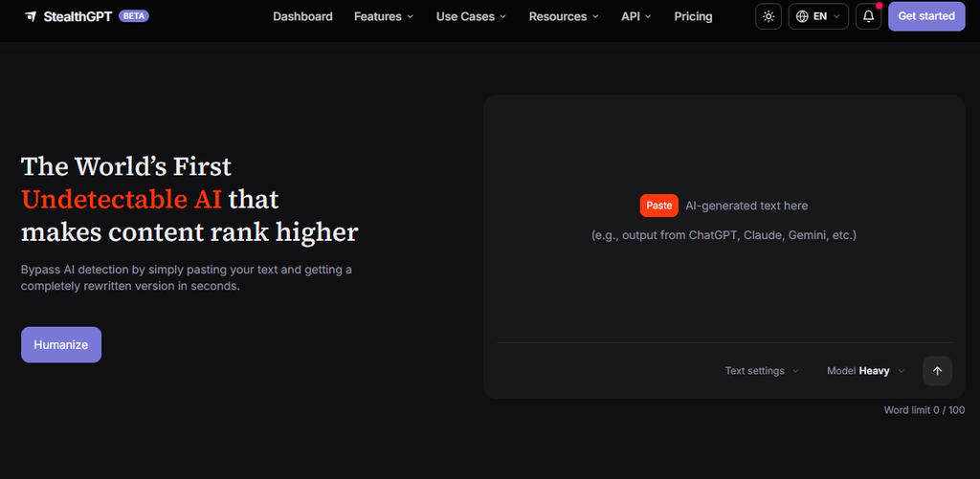Screen dimensions: 980x479
Task: Expand the Use Cases dropdown menu
Action: [471, 16]
